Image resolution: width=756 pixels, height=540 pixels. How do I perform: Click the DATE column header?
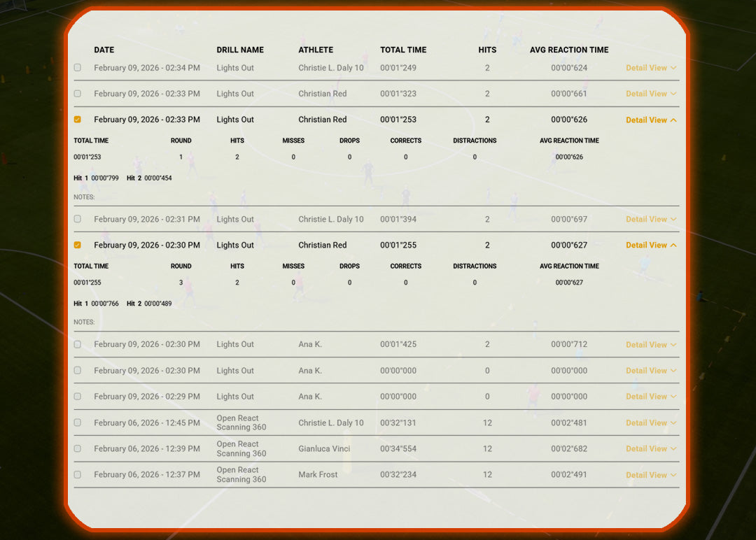(104, 50)
